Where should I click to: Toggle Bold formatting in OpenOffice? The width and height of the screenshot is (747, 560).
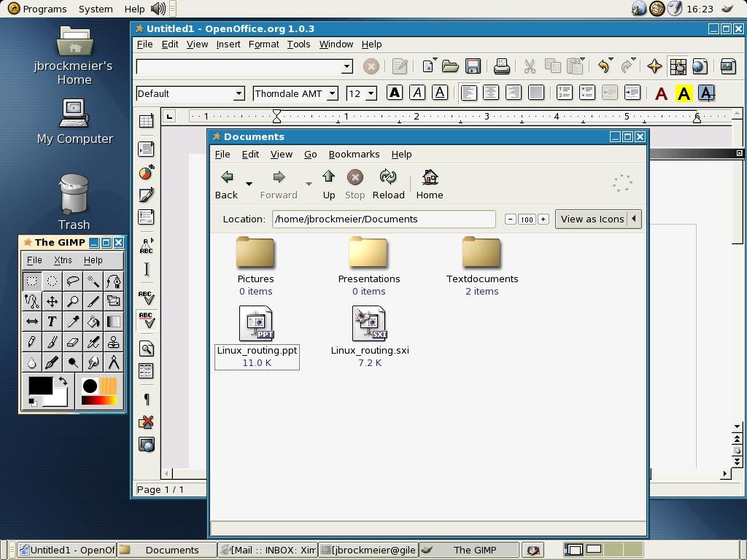pyautogui.click(x=395, y=93)
